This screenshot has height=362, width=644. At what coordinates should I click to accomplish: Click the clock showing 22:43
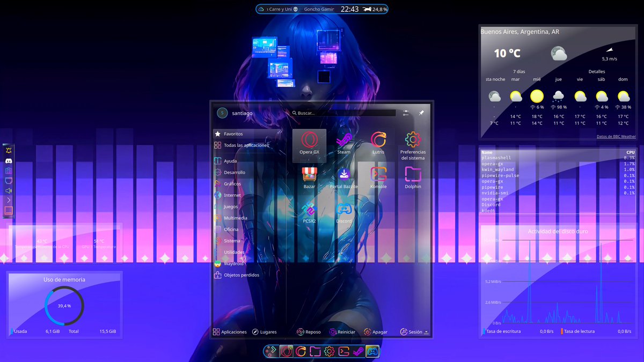tap(349, 9)
